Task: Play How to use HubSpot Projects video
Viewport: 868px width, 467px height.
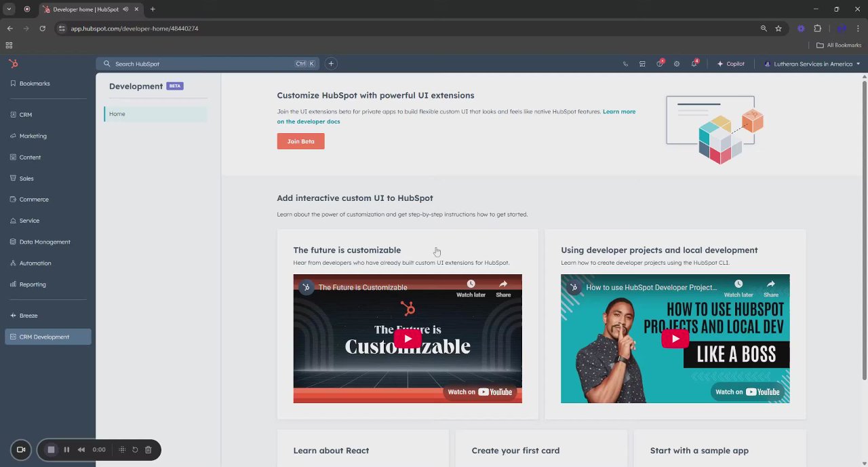Action: point(675,339)
